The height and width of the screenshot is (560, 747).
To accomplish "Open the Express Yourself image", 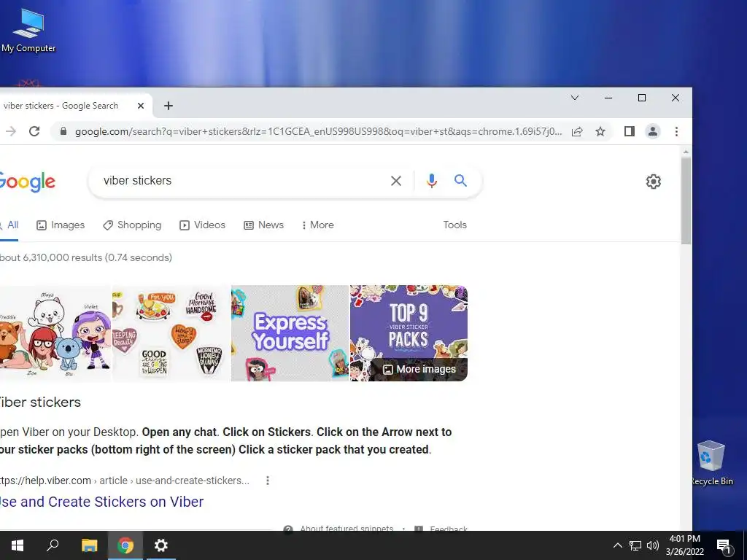I will click(x=290, y=333).
